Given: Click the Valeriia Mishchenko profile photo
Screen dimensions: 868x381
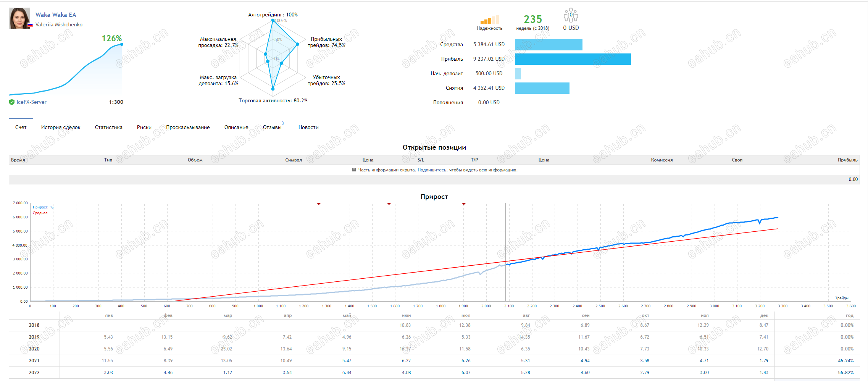Looking at the screenshot, I should (x=19, y=18).
